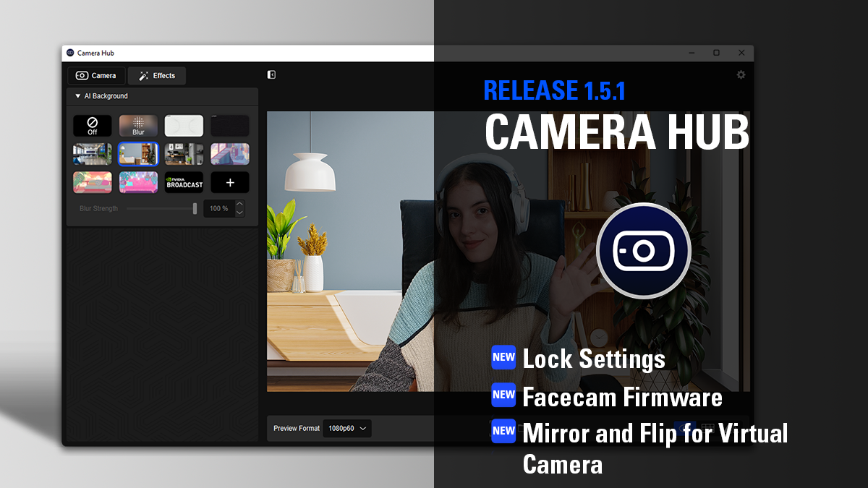Pick the open-plan office background thumbnail
Image resolution: width=868 pixels, height=488 pixels.
click(x=93, y=154)
